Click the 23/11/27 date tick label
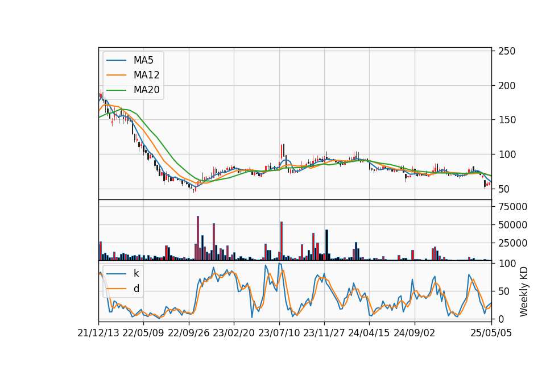This screenshot has width=546, height=392. click(324, 333)
